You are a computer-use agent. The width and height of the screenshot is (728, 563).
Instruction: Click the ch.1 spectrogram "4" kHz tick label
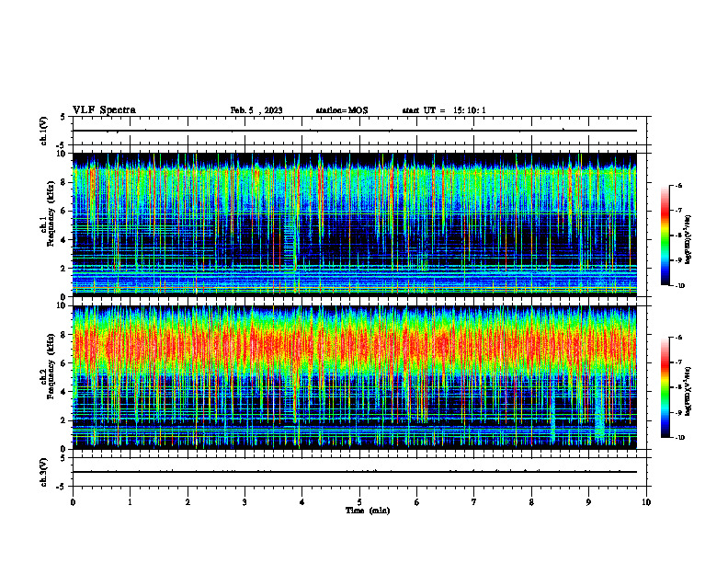(x=64, y=240)
